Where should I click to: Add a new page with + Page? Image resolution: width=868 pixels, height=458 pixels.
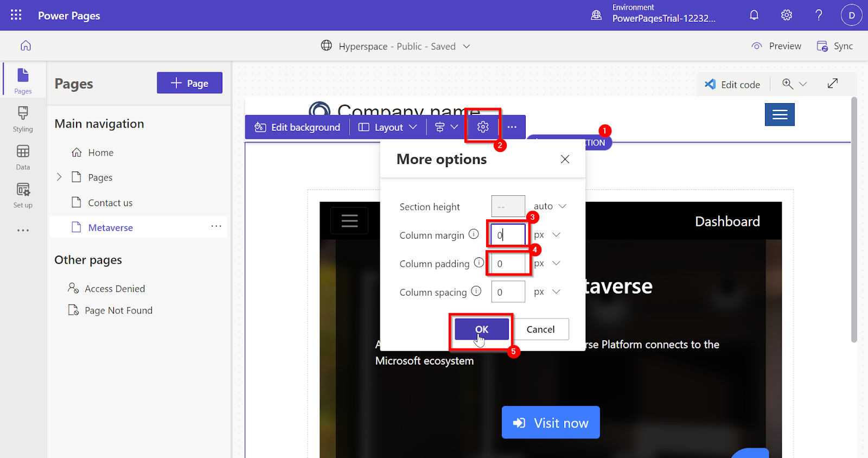click(189, 83)
